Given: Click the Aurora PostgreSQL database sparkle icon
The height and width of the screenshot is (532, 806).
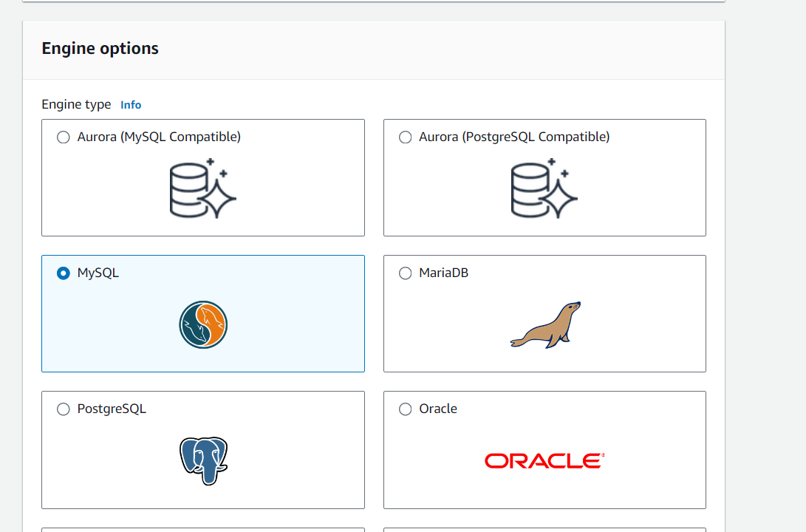Looking at the screenshot, I should tap(544, 188).
